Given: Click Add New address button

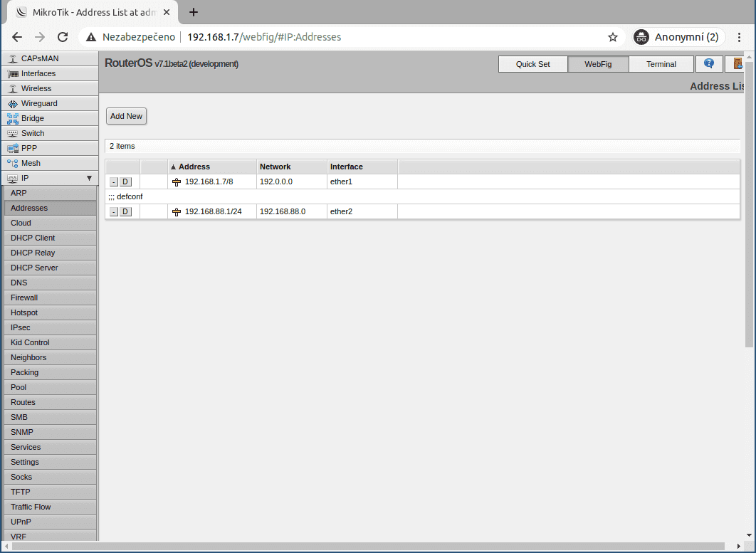Looking at the screenshot, I should tap(126, 116).
